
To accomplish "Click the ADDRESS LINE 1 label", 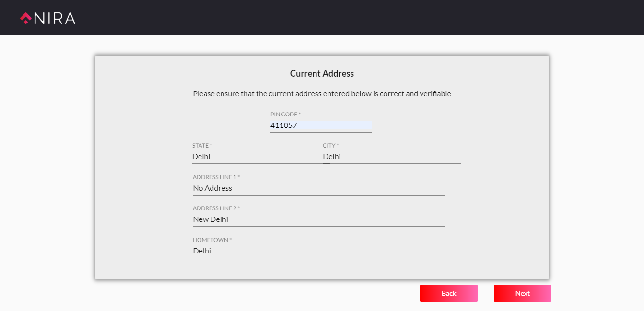I will pyautogui.click(x=216, y=177).
